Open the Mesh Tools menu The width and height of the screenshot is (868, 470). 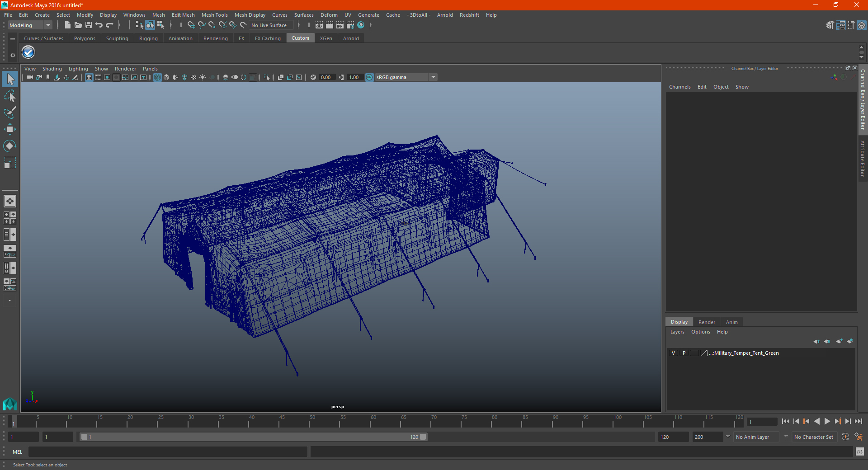pyautogui.click(x=214, y=15)
